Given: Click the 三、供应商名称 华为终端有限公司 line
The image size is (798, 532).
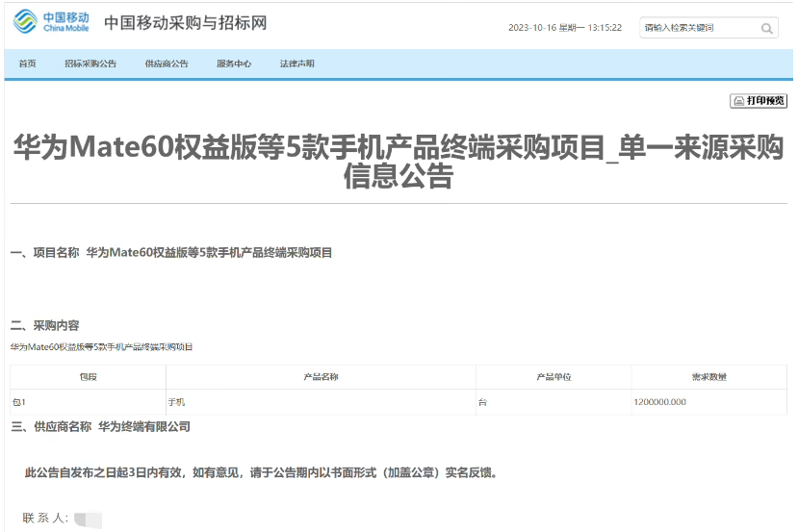Looking at the screenshot, I should (101, 427).
